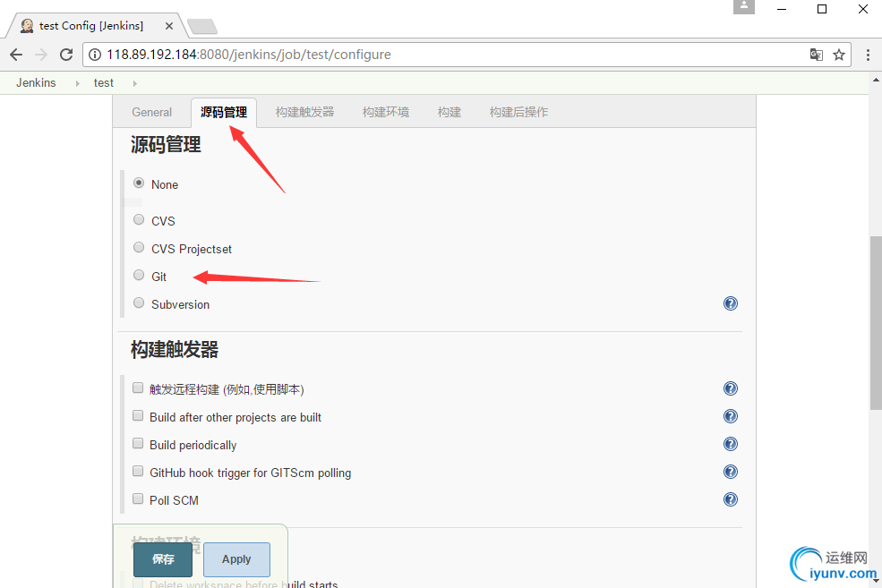Go forward in browser history
The width and height of the screenshot is (882, 588).
pos(41,55)
